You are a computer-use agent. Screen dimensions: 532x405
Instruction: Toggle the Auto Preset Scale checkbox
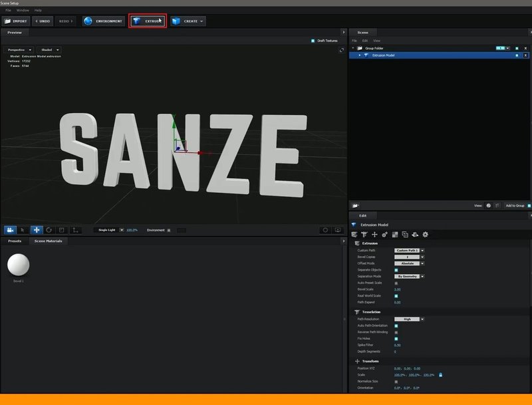click(396, 283)
